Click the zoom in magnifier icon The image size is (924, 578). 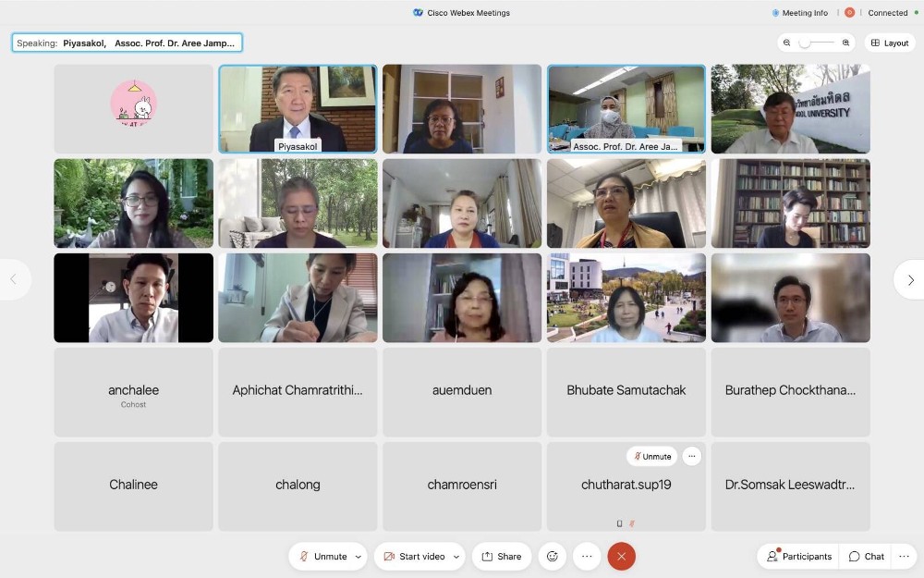[x=845, y=43]
